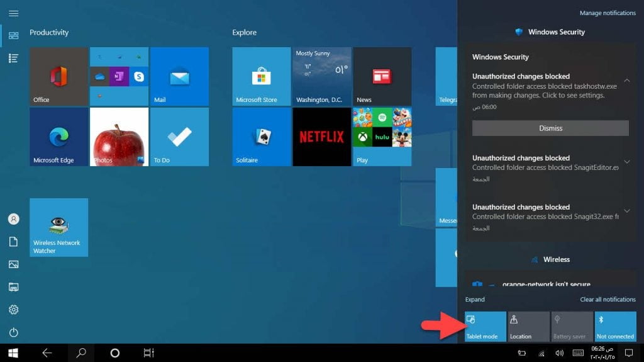This screenshot has height=362, width=644.
Task: Open the OneDrive icon in the folder tile
Action: coord(100,77)
